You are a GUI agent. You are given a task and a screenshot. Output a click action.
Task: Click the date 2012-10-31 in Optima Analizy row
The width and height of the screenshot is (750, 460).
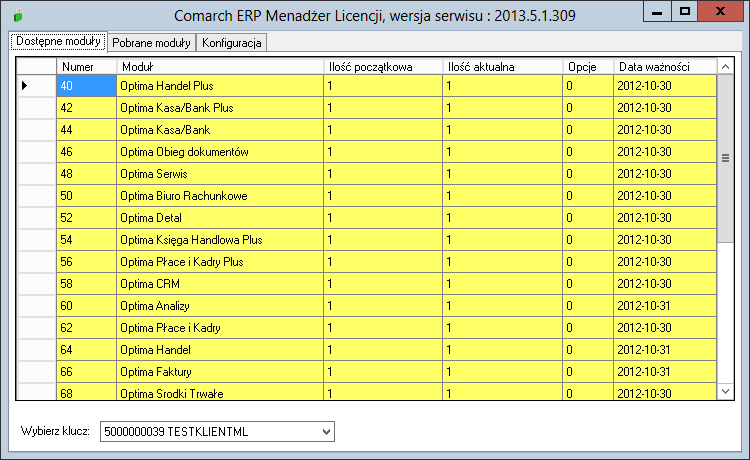tap(665, 306)
